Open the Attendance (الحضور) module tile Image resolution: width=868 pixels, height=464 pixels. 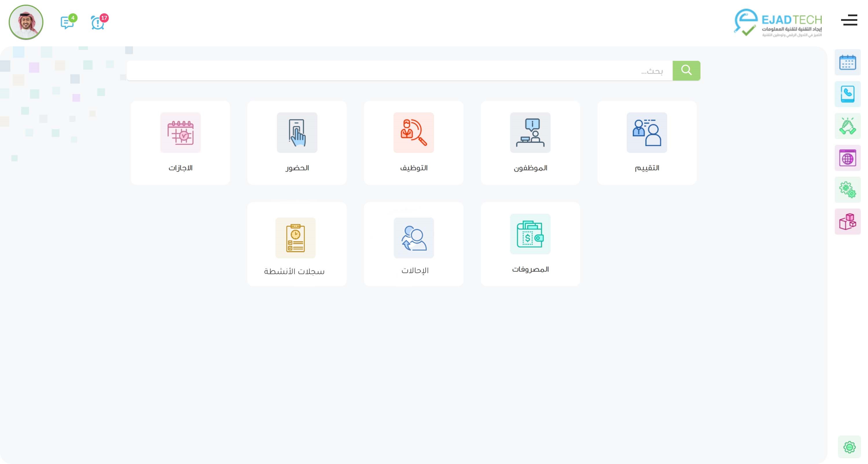(297, 142)
